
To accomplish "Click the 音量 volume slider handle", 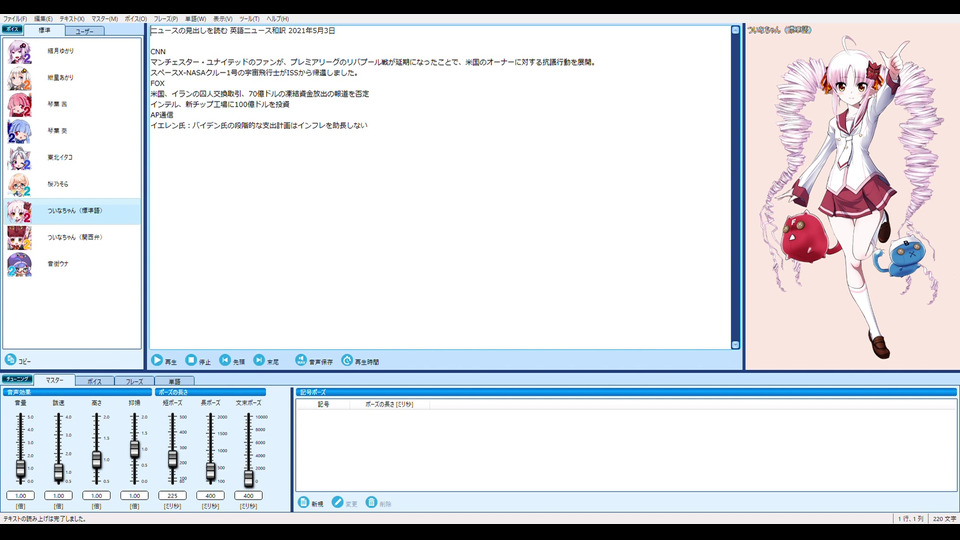I will [x=20, y=468].
